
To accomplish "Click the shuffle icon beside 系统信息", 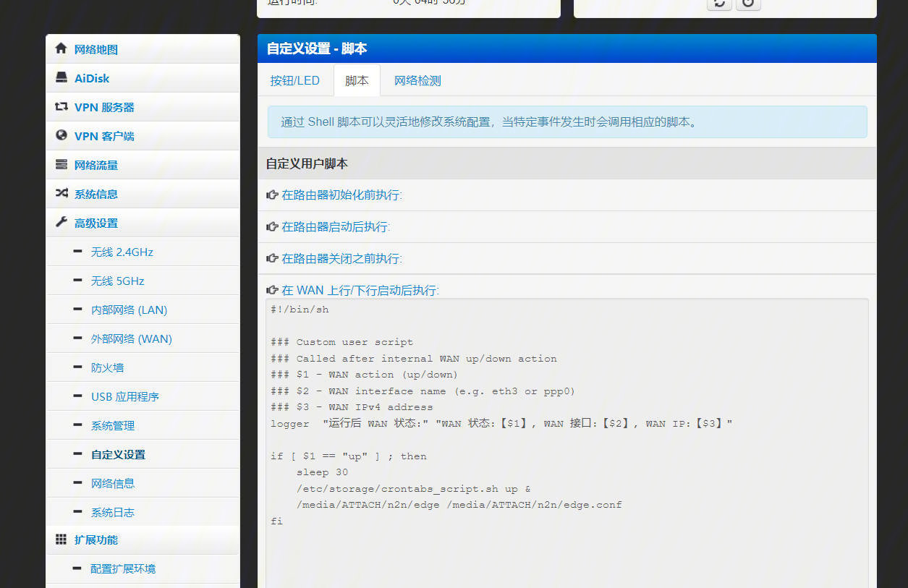I will pyautogui.click(x=61, y=194).
